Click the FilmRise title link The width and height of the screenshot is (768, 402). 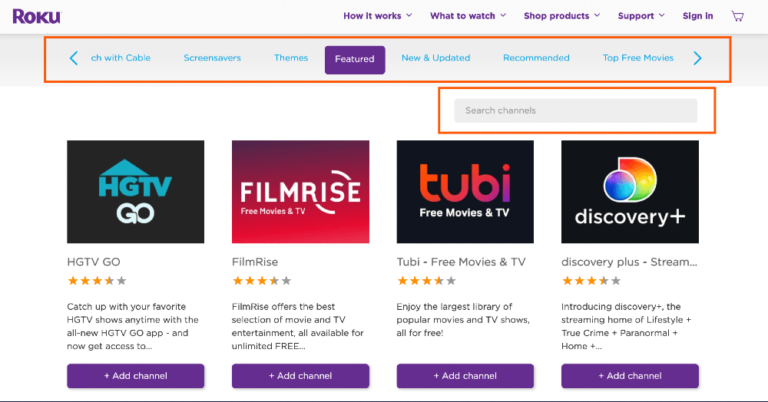pyautogui.click(x=255, y=262)
